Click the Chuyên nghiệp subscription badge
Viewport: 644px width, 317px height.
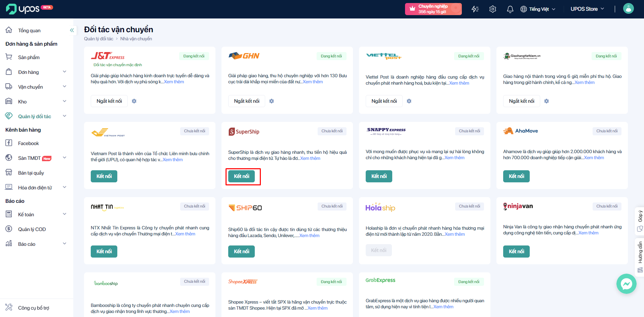click(x=433, y=9)
